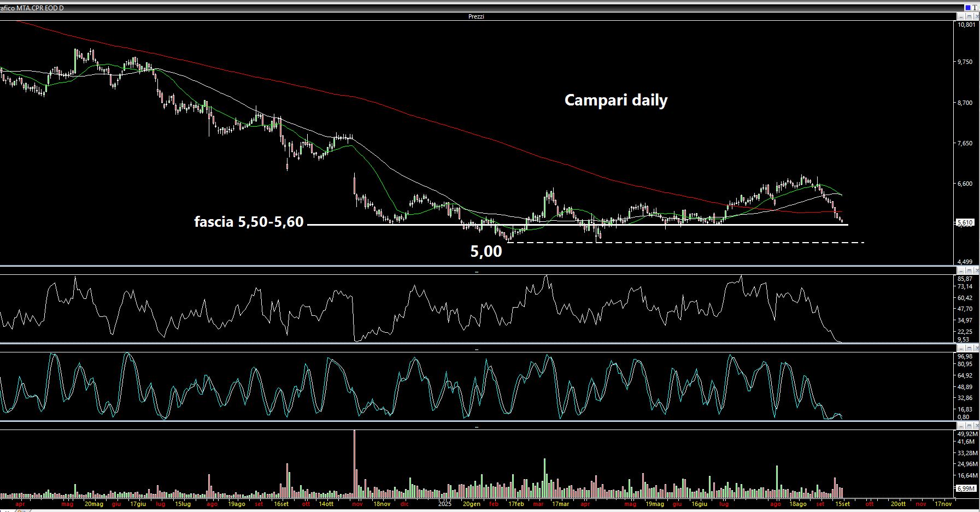Viewport: 980px width, 512px height.
Task: Close the volume pane with the 49,92M scale
Action: click(977, 426)
